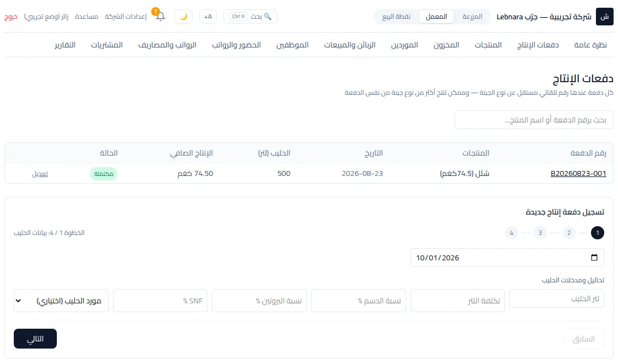
Task: Select step 4 in wizard
Action: [x=511, y=233]
